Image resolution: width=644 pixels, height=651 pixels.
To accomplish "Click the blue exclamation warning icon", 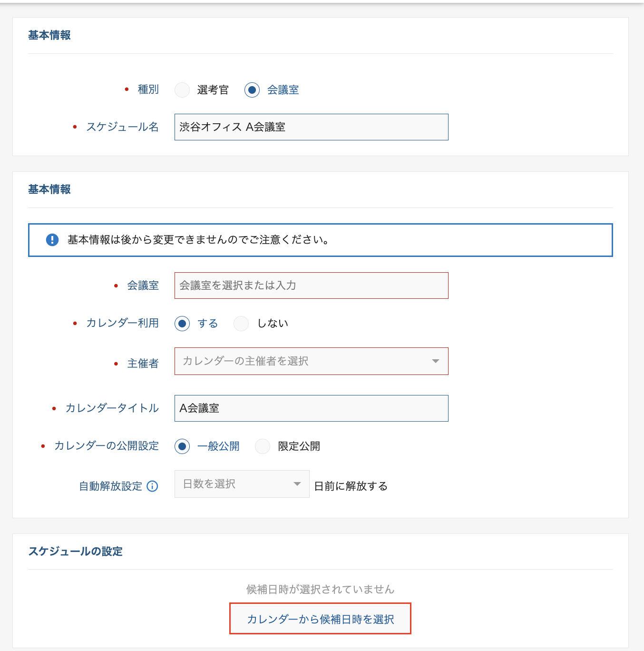I will tap(52, 240).
